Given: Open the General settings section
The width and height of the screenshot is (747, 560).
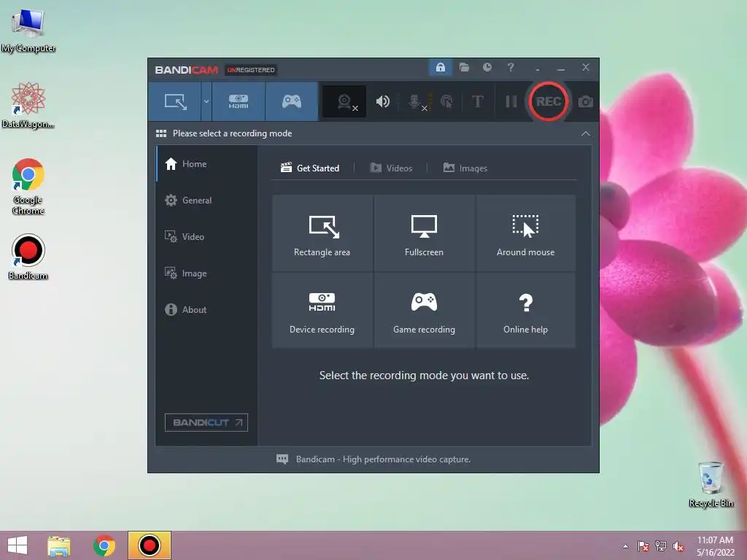Looking at the screenshot, I should [206, 201].
